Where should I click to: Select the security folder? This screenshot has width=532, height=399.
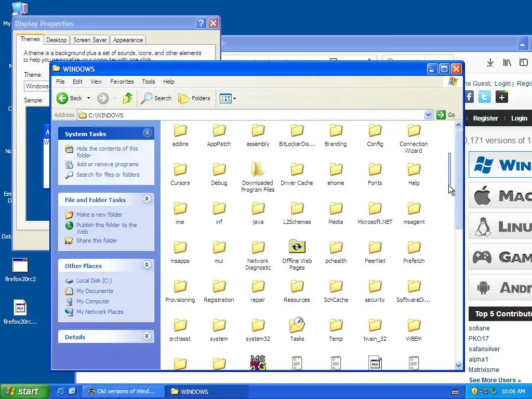375,291
